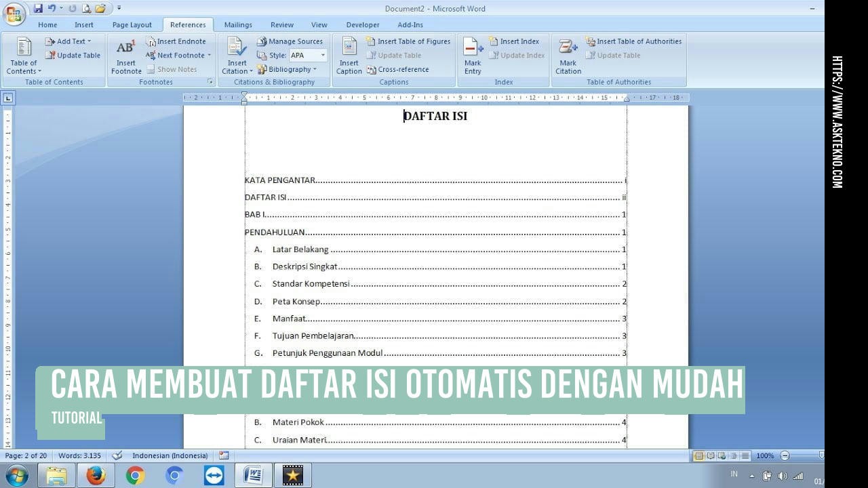This screenshot has width=868, height=488.
Task: Open the Add-Ins tab
Action: [410, 25]
